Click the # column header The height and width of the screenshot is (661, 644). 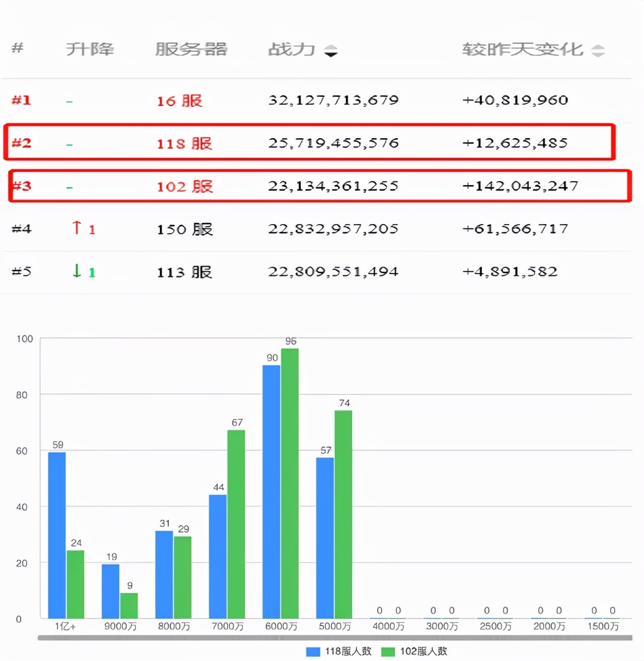point(17,47)
